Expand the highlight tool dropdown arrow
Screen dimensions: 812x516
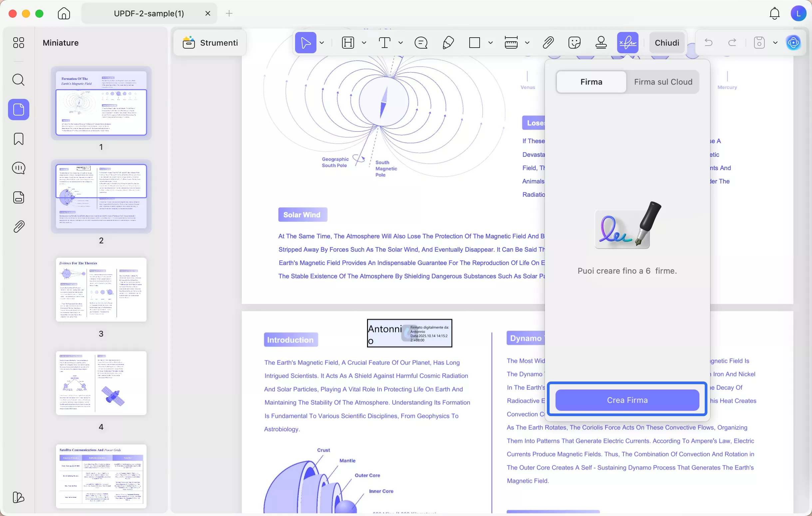(x=364, y=43)
